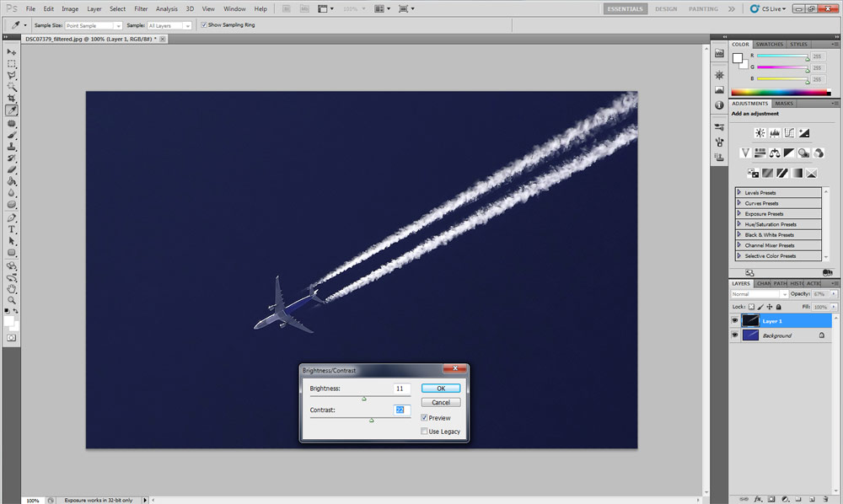Screen dimensions: 843x504
Task: Select the Horizontal Type tool
Action: point(11,229)
